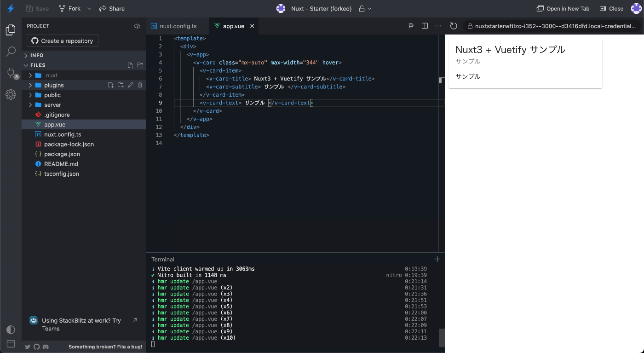Create a new file in FILES header

[x=131, y=65]
